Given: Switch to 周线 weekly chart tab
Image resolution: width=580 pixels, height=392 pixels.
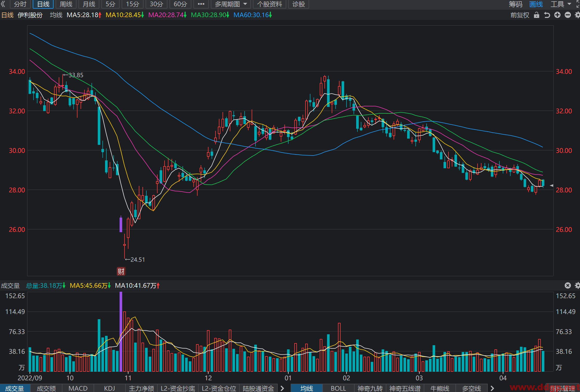Looking at the screenshot, I should 66,4.
